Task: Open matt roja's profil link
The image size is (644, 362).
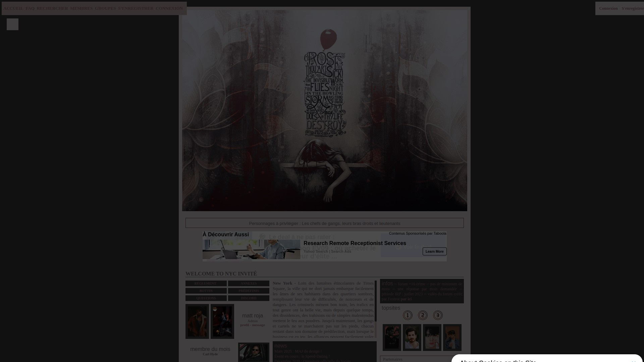Action: point(245,325)
